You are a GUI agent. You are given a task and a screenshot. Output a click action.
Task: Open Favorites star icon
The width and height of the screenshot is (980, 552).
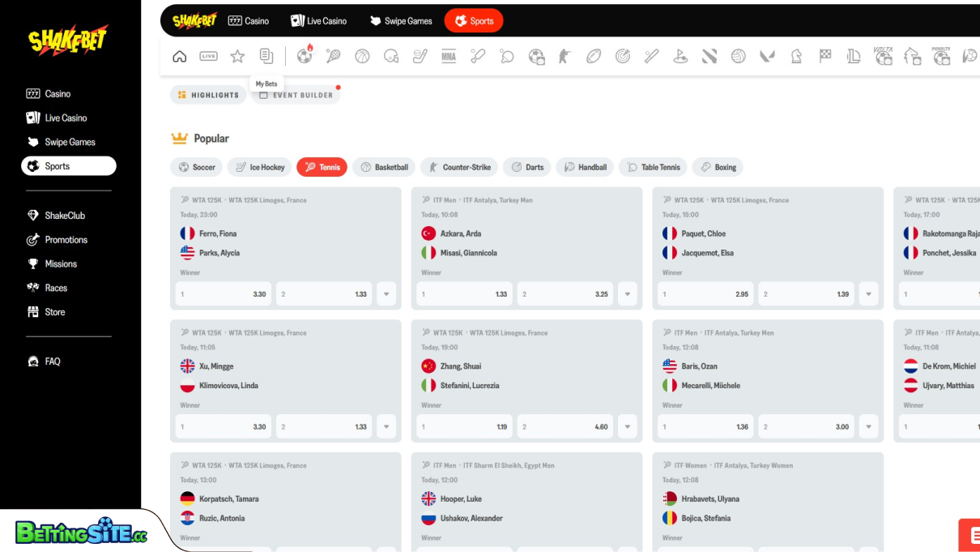[x=237, y=56]
